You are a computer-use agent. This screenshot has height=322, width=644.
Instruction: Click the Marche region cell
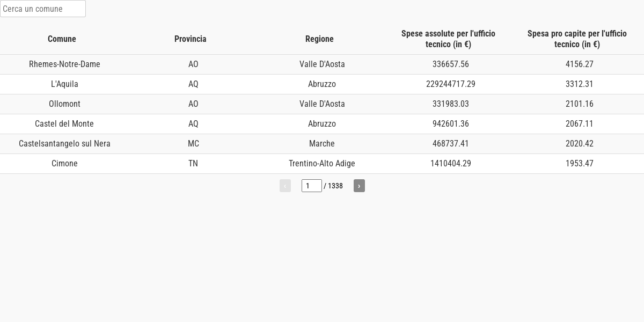pos(322,144)
